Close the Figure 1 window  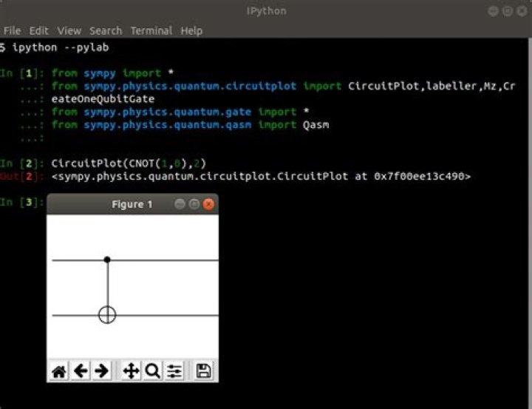[x=208, y=204]
